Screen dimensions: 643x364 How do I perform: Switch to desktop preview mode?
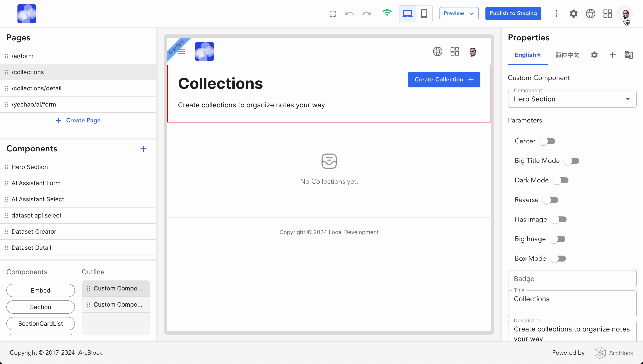coord(407,13)
